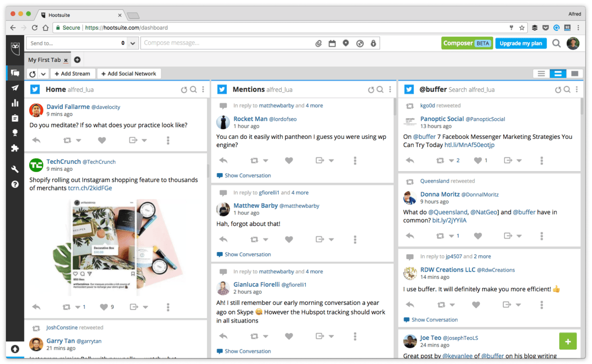Like the TechCrunch Shopify tweet

pyautogui.click(x=104, y=307)
